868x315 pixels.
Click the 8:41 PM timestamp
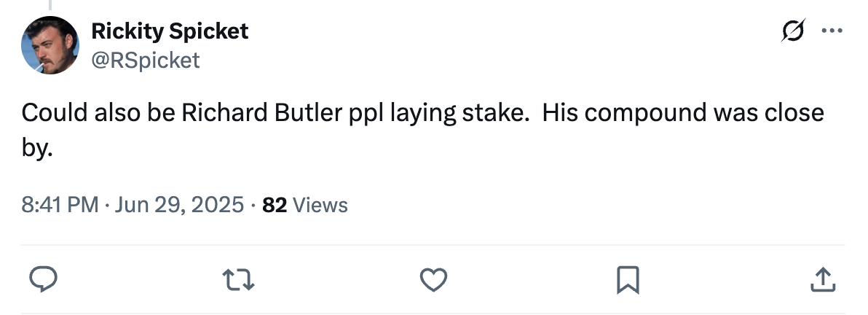pos(60,206)
